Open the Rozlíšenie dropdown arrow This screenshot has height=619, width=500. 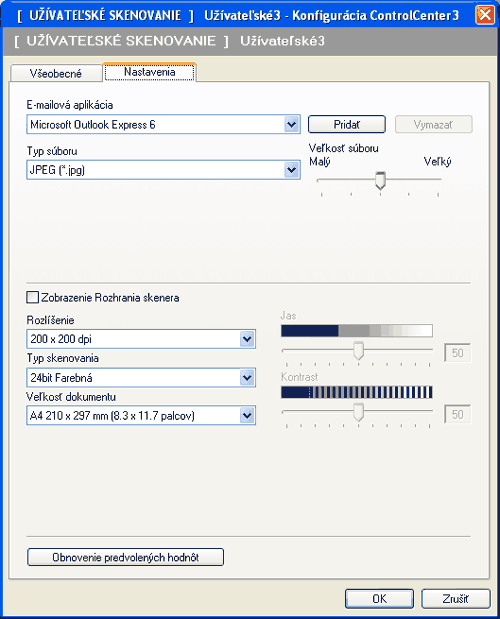click(247, 339)
